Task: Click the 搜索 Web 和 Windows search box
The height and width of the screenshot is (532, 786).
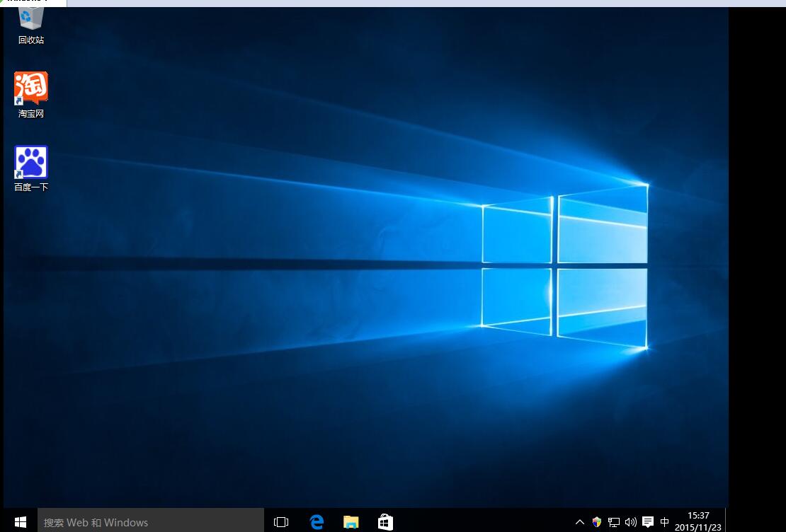Action: 150,522
